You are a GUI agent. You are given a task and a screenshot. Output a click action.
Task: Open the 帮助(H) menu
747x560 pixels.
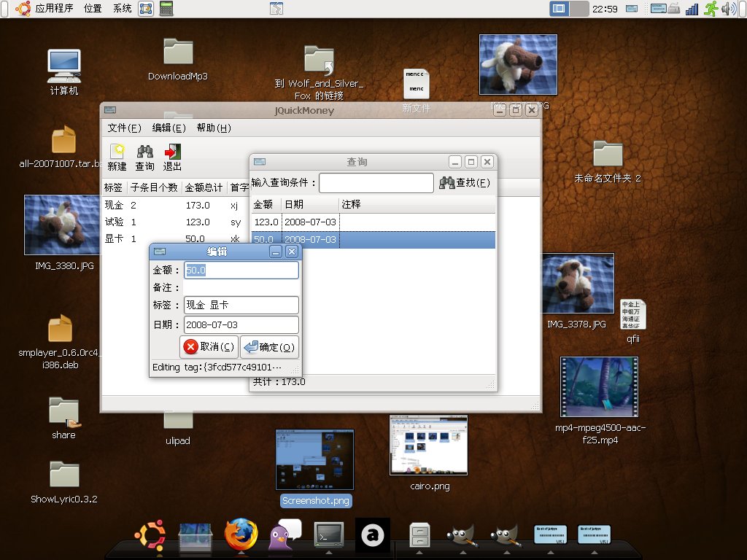[214, 128]
